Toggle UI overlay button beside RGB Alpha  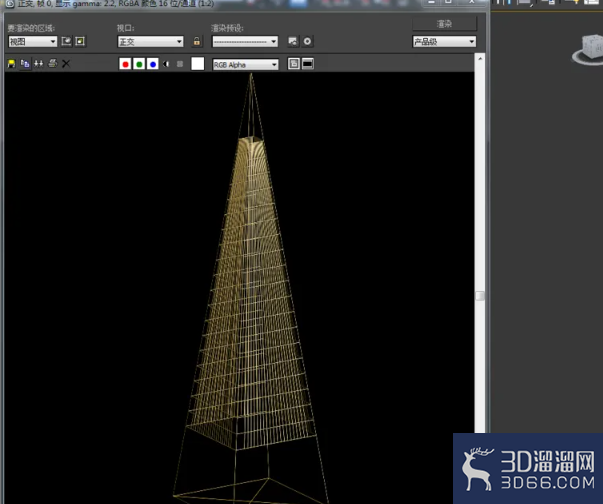coord(294,64)
